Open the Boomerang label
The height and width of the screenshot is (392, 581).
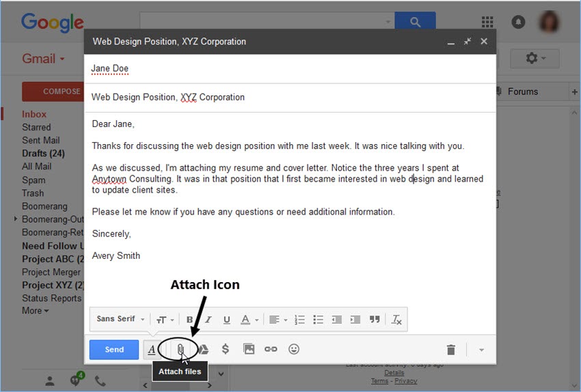tap(44, 206)
